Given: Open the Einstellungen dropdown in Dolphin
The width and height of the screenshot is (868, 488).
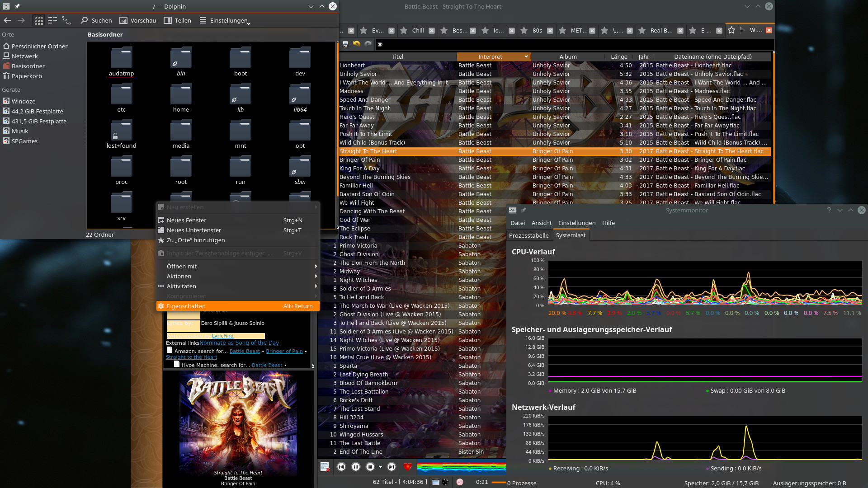Looking at the screenshot, I should point(225,20).
